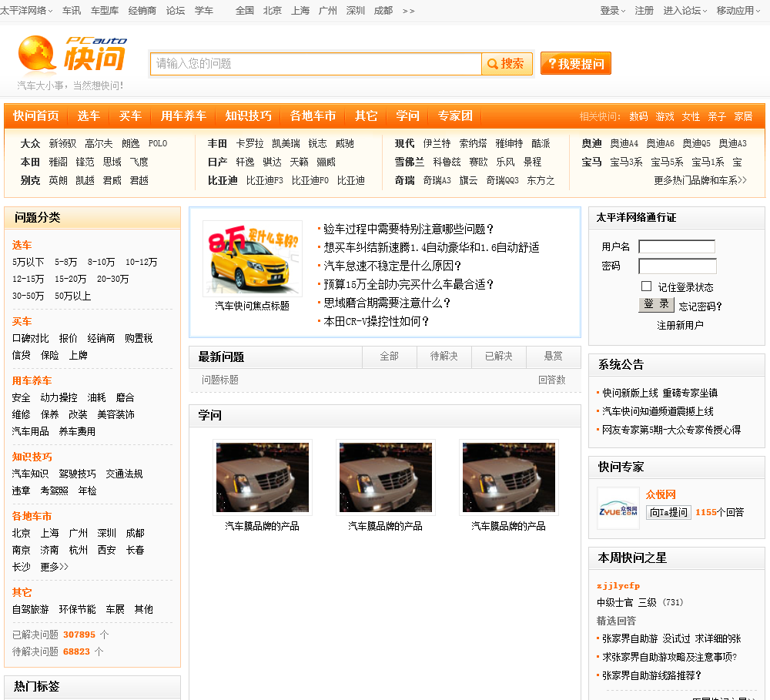Screen dimensions: 770x700
Task: Open 口碑对比 in 买车 category
Action: coord(31,339)
